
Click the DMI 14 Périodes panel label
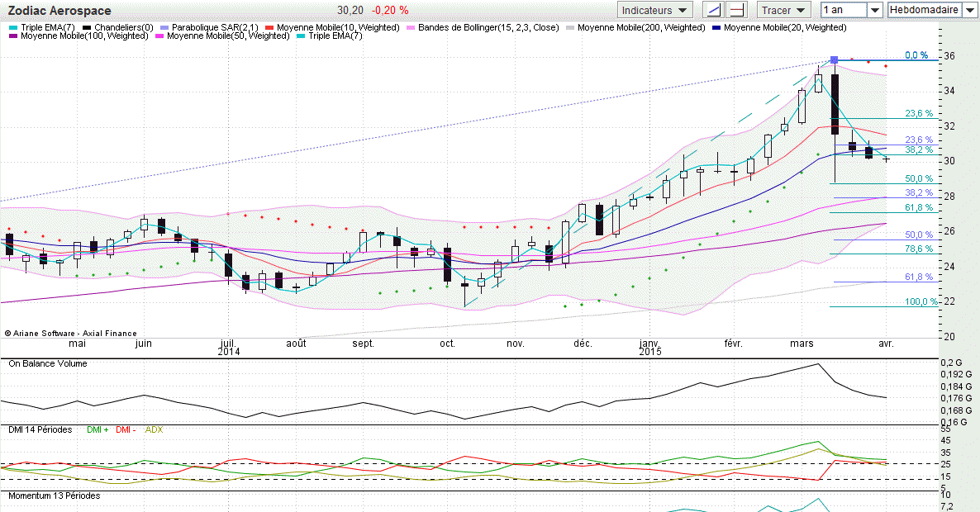40,429
